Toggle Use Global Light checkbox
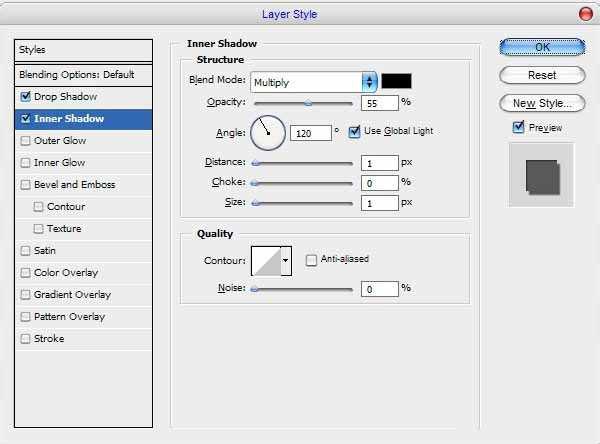Viewport: 600px width, 444px height. coord(354,131)
